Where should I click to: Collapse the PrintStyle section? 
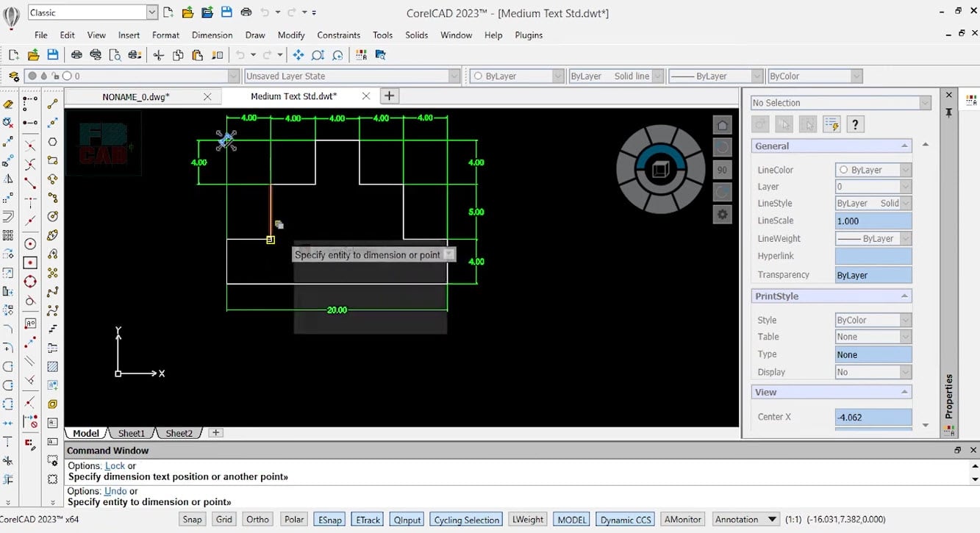pos(904,296)
